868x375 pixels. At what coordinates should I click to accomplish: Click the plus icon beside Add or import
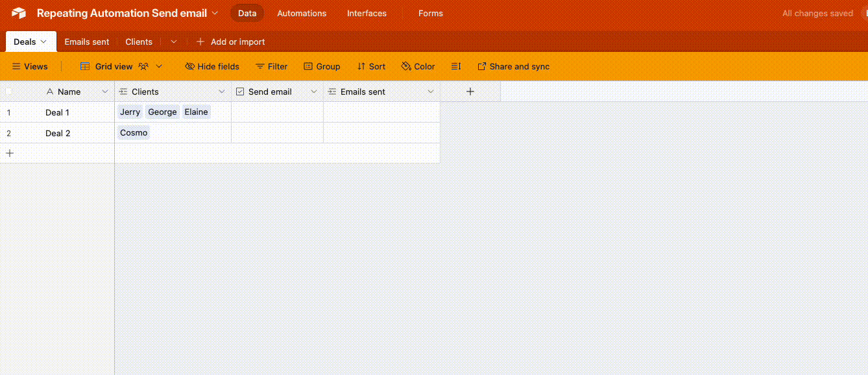point(200,42)
